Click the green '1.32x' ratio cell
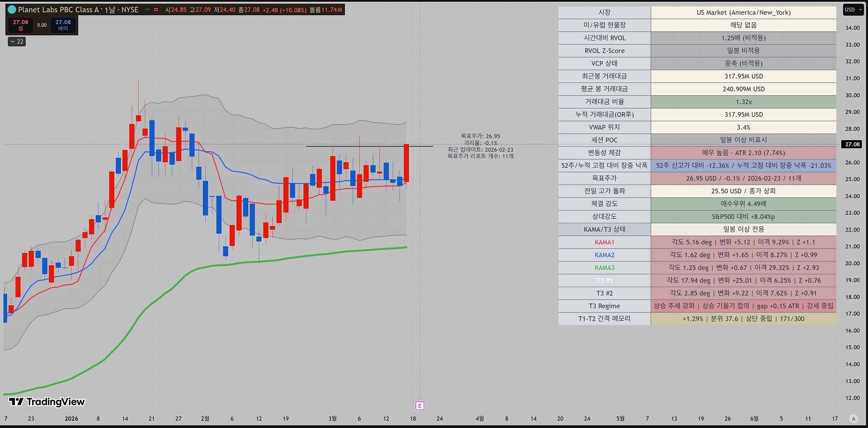The height and width of the screenshot is (428, 868). point(744,102)
